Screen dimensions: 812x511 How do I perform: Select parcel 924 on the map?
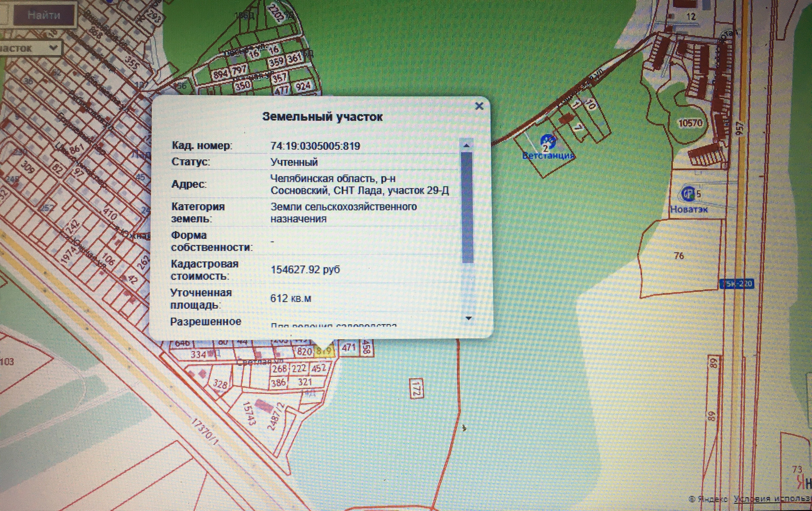pos(303,87)
